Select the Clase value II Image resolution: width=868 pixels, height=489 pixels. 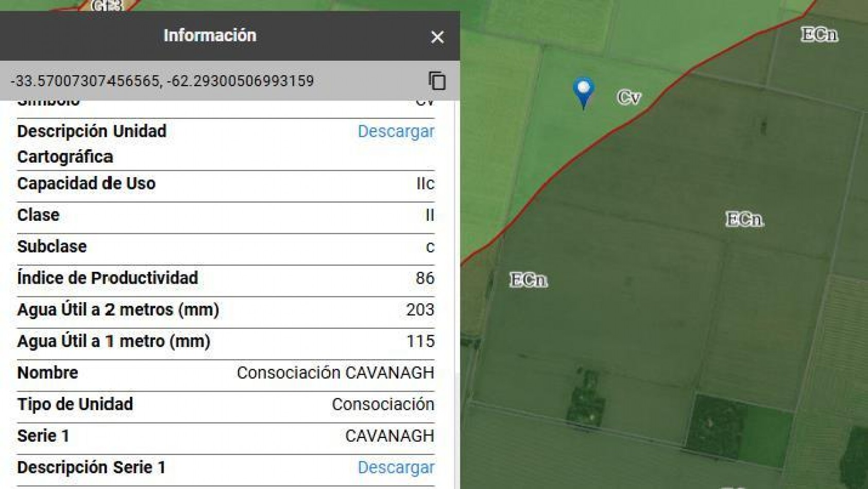pos(430,215)
